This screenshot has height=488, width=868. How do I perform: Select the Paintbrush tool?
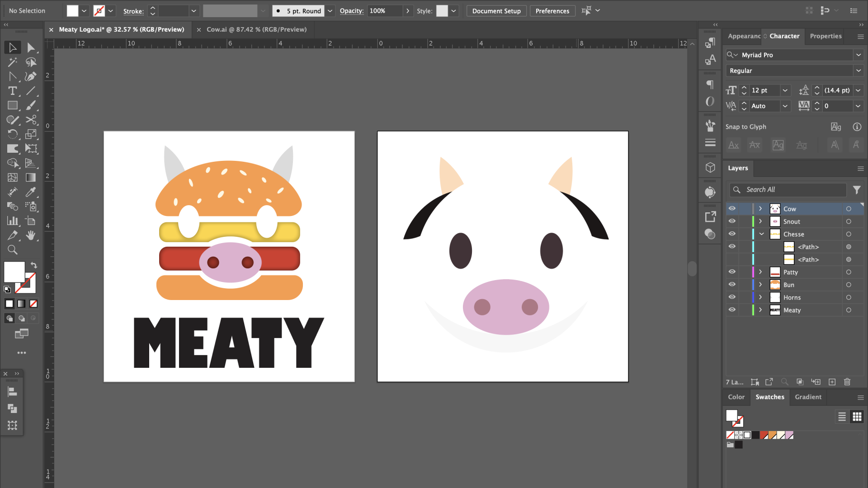point(31,105)
